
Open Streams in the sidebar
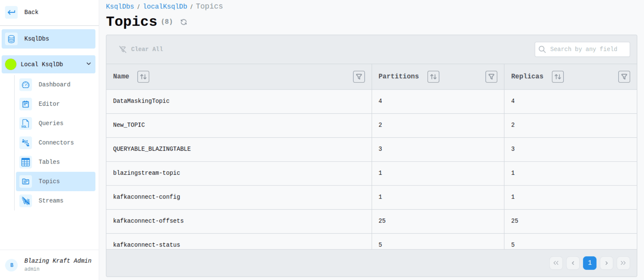(51, 201)
